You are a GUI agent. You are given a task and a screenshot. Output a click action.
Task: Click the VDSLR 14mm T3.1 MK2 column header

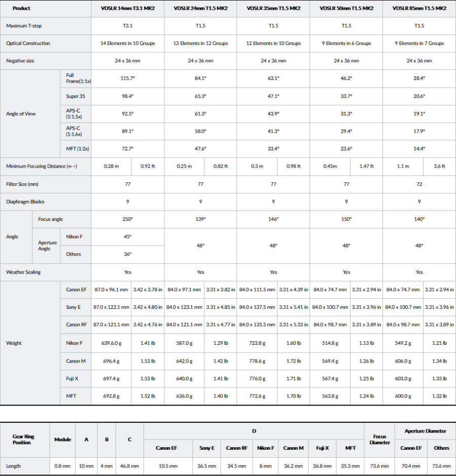pos(128,8)
